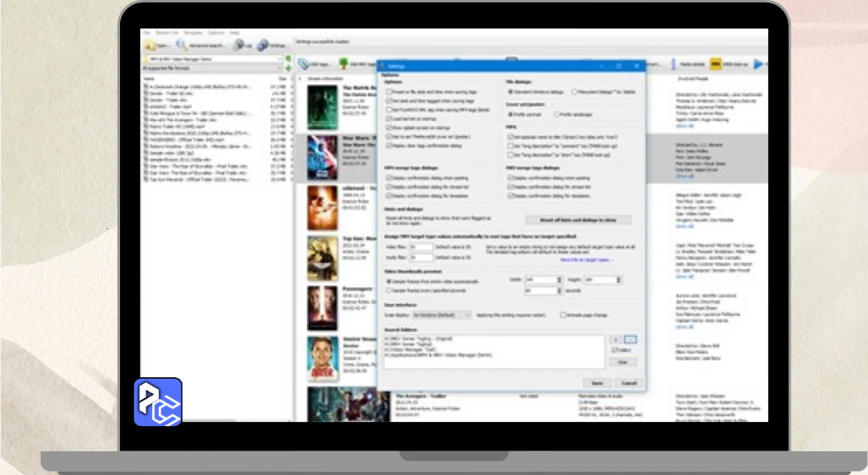The image size is (868, 475).
Task: Toggle MKV merge tags confirmation for templates checkbox
Action: (511, 195)
